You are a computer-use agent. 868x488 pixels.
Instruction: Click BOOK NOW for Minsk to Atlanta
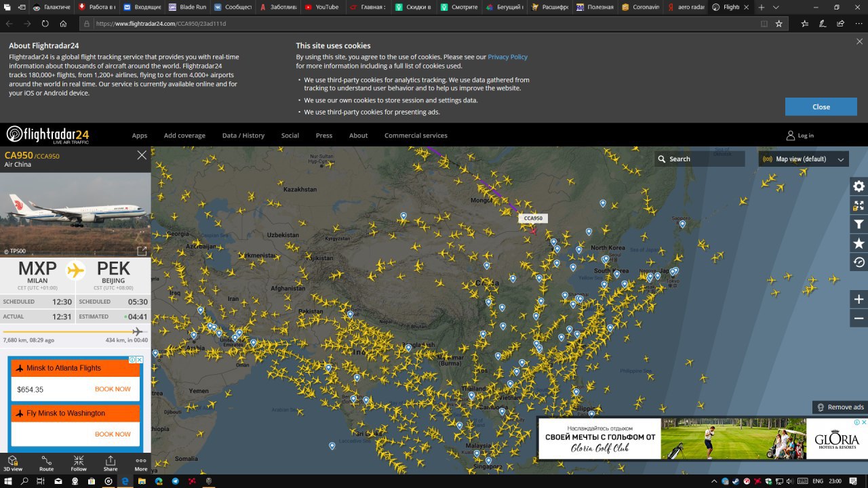[113, 389]
